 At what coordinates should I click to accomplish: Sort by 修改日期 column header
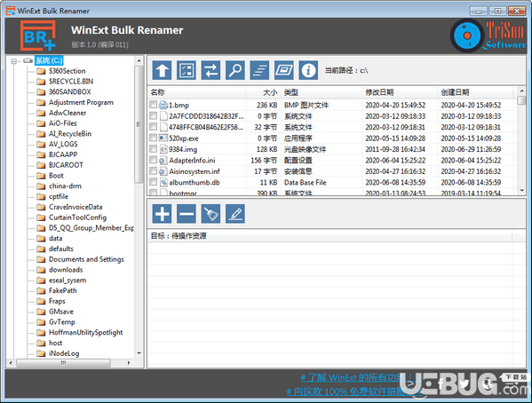(400, 92)
